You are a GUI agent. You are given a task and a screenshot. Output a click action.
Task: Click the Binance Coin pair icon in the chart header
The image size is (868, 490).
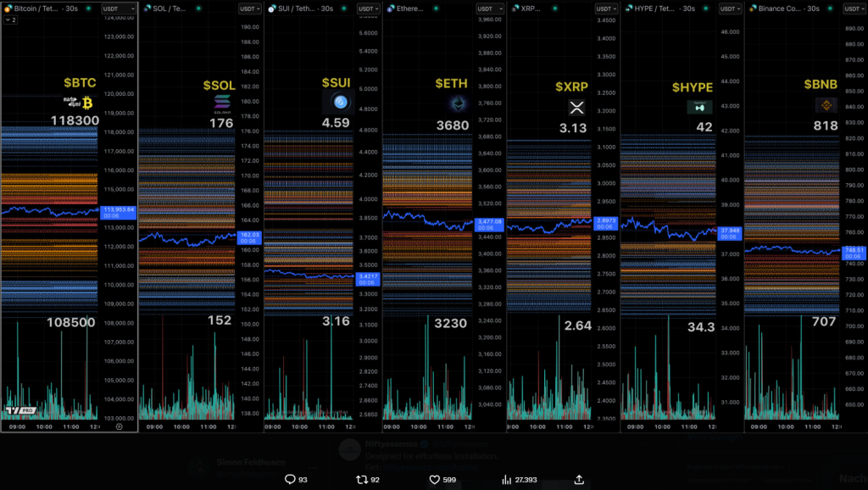coord(753,8)
